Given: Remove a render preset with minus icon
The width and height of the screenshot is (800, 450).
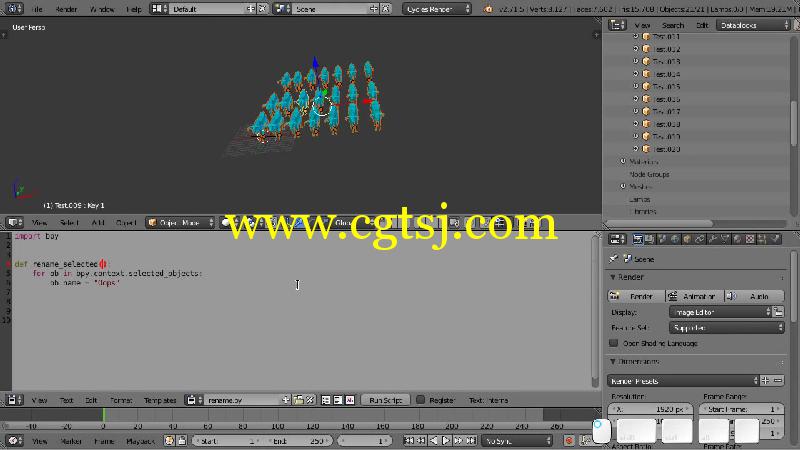Looking at the screenshot, I should tap(778, 381).
